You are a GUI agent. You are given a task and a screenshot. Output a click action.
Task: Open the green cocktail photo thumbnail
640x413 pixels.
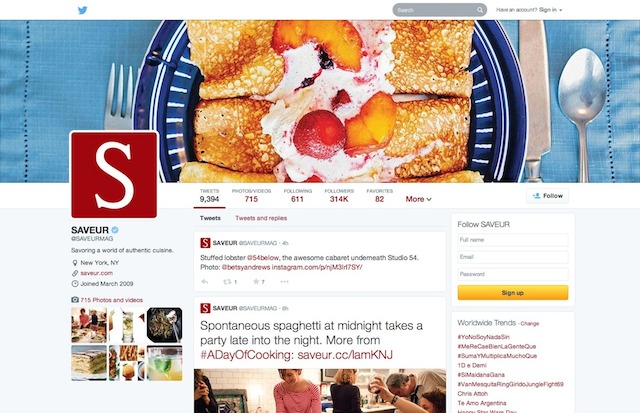point(164,363)
